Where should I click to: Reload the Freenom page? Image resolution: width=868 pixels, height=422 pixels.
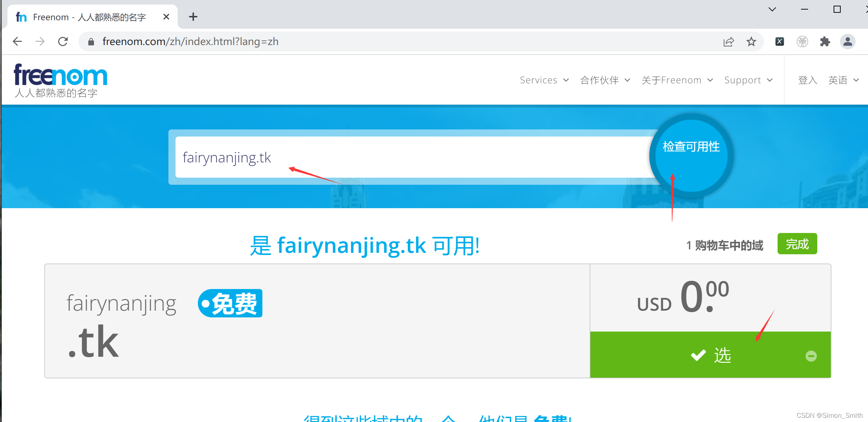(x=63, y=41)
